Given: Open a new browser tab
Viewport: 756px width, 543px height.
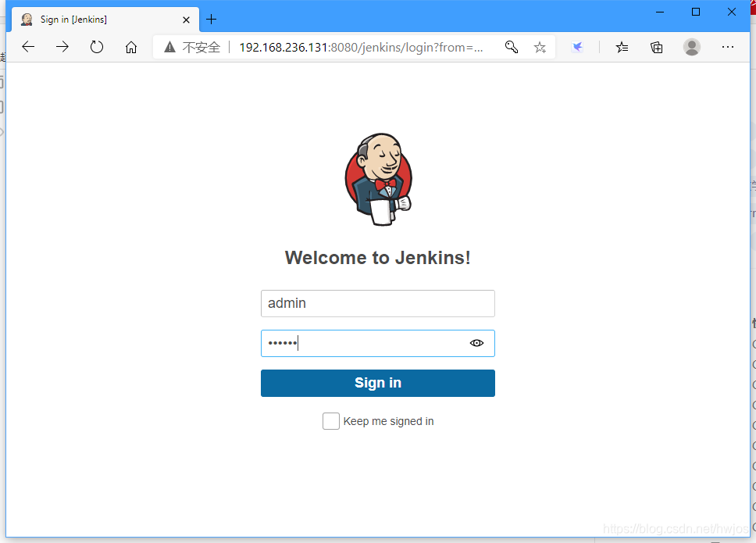Looking at the screenshot, I should pyautogui.click(x=211, y=20).
